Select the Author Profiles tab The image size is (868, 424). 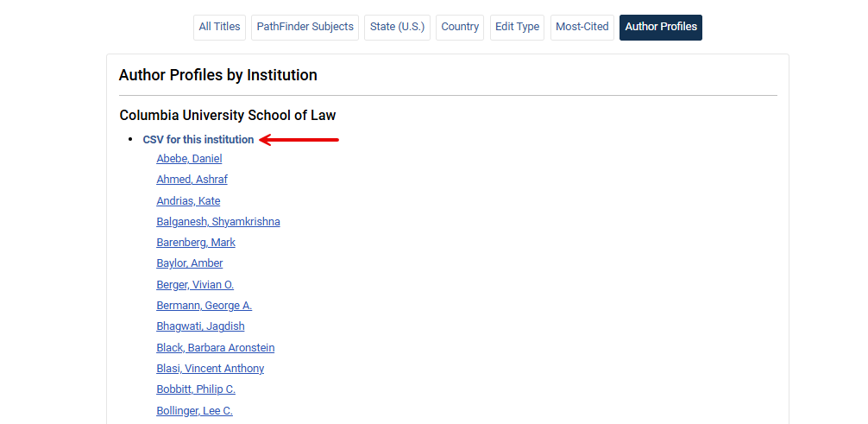pos(661,27)
